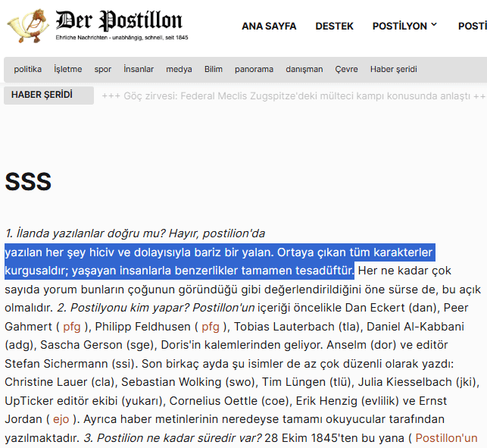The width and height of the screenshot is (487, 448).
Task: Click the question '2. Postilyonu kim yapar?'
Action: (x=123, y=308)
